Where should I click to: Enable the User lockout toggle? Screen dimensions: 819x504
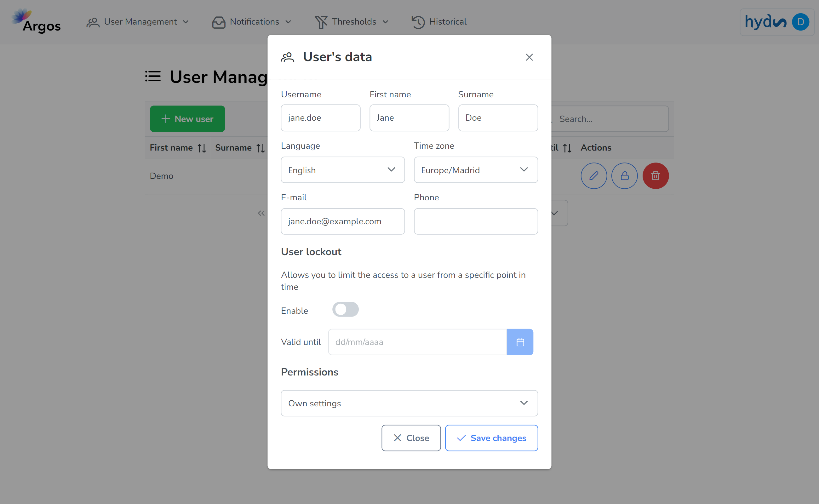(345, 309)
